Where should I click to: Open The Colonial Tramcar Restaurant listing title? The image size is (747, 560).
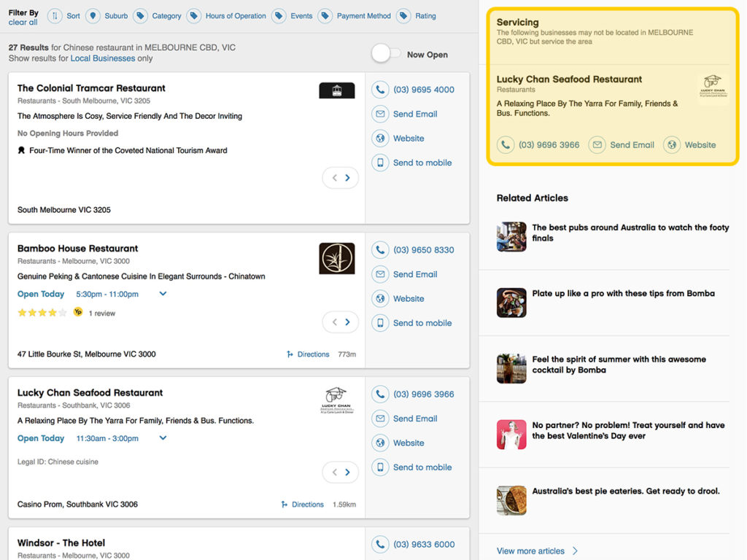(x=91, y=88)
